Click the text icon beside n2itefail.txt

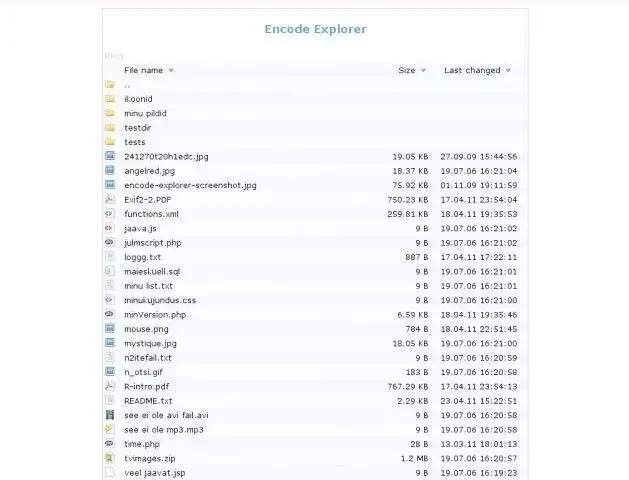point(110,357)
